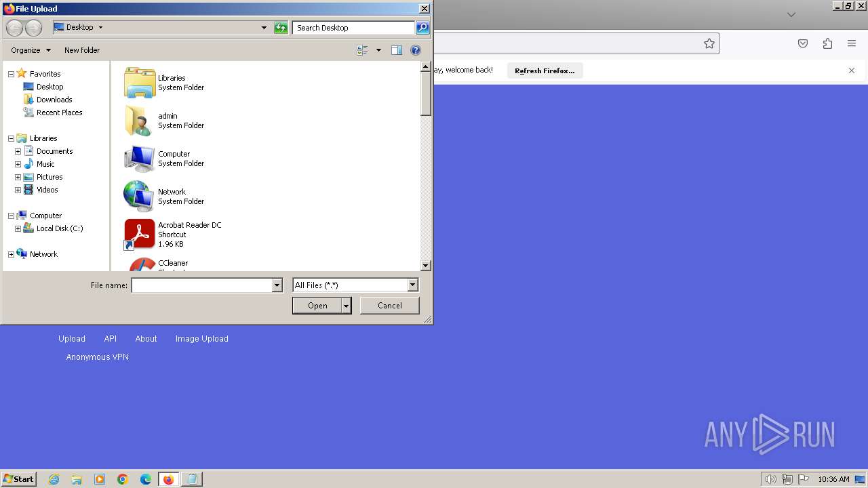The image size is (868, 488).
Task: Click the green refresh icon beside address bar
Action: coord(281,28)
